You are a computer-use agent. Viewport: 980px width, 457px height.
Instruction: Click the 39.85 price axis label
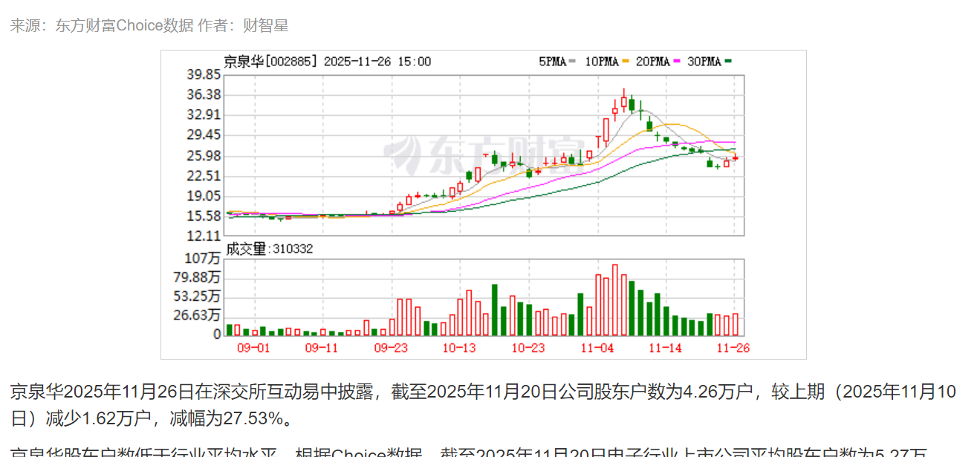point(204,74)
